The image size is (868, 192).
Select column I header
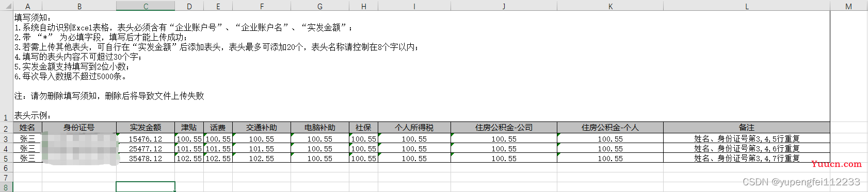414,6
